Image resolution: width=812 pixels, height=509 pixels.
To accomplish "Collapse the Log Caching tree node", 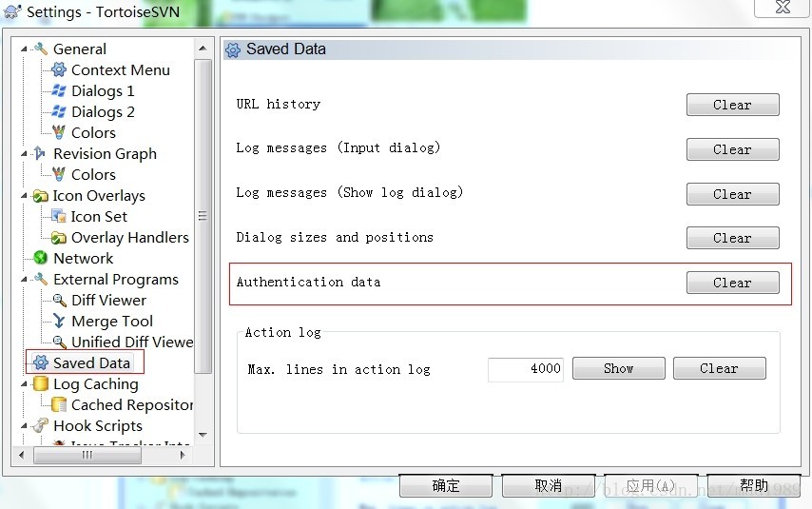I will [x=24, y=384].
